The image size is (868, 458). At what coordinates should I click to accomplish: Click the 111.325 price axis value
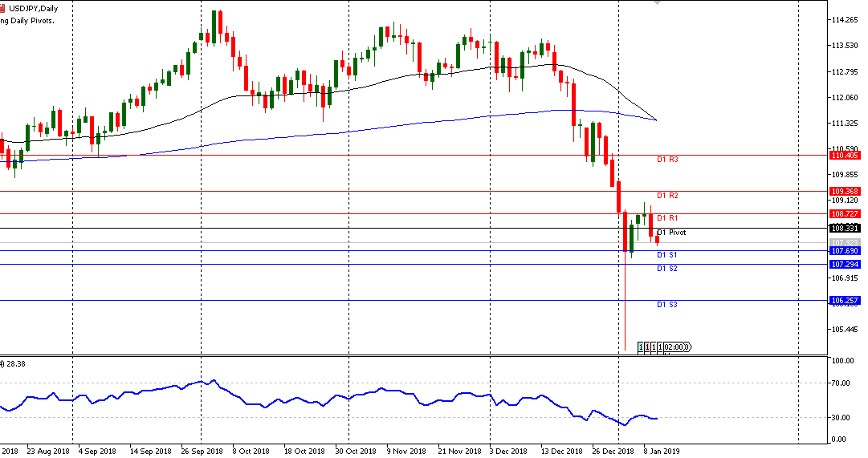click(845, 124)
